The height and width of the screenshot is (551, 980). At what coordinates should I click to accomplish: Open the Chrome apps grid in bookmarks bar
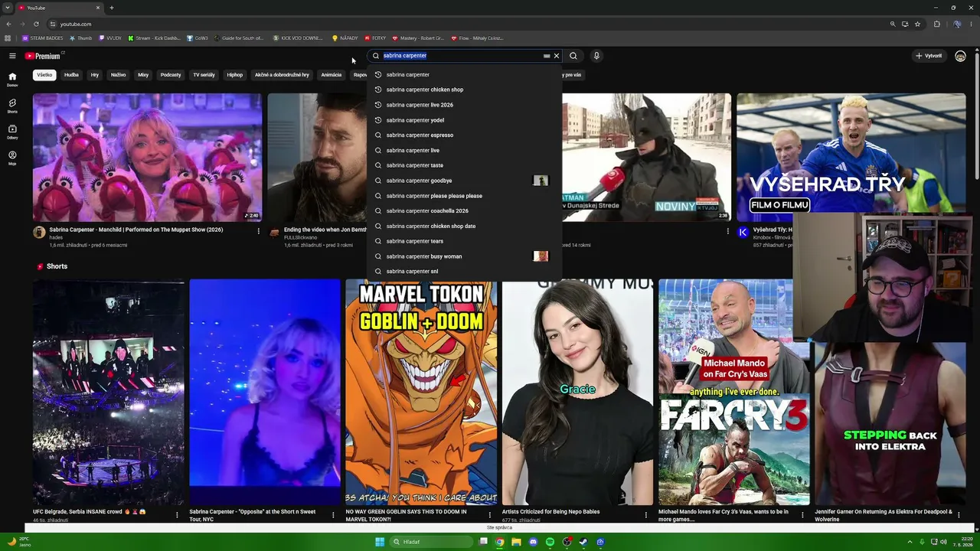click(8, 38)
